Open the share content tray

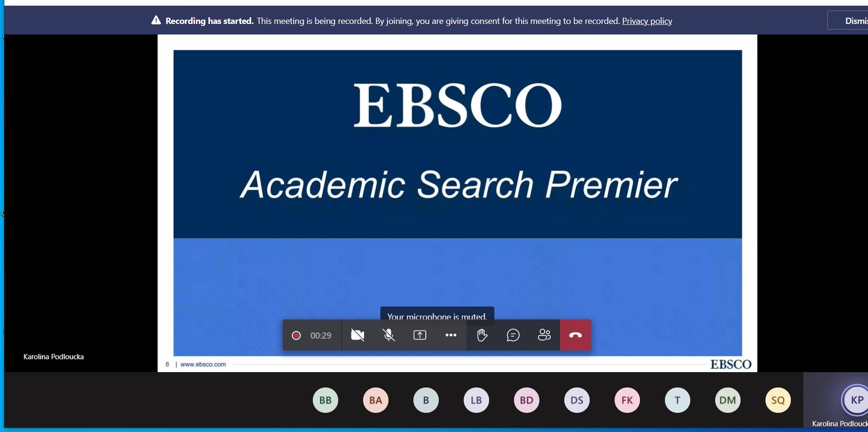click(x=420, y=335)
